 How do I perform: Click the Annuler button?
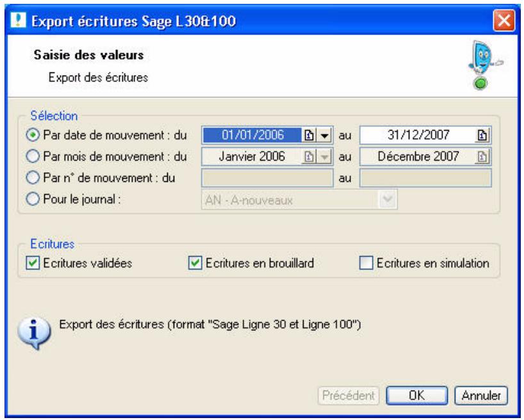pos(481,396)
